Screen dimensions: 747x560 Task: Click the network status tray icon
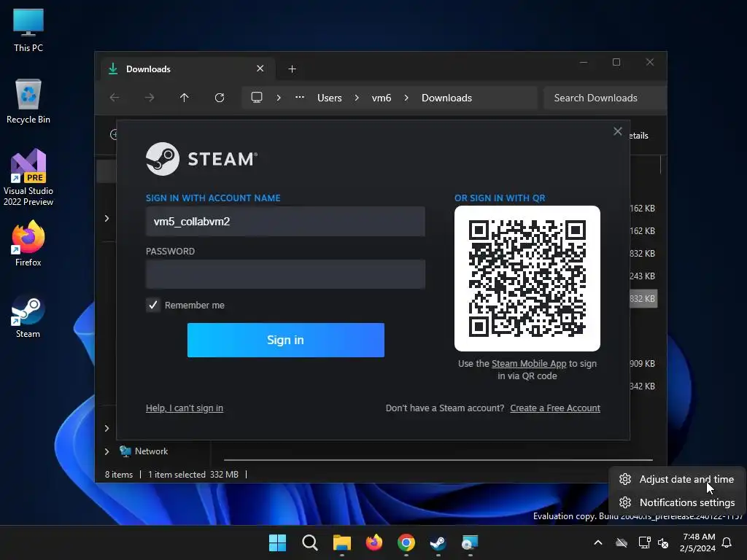644,542
